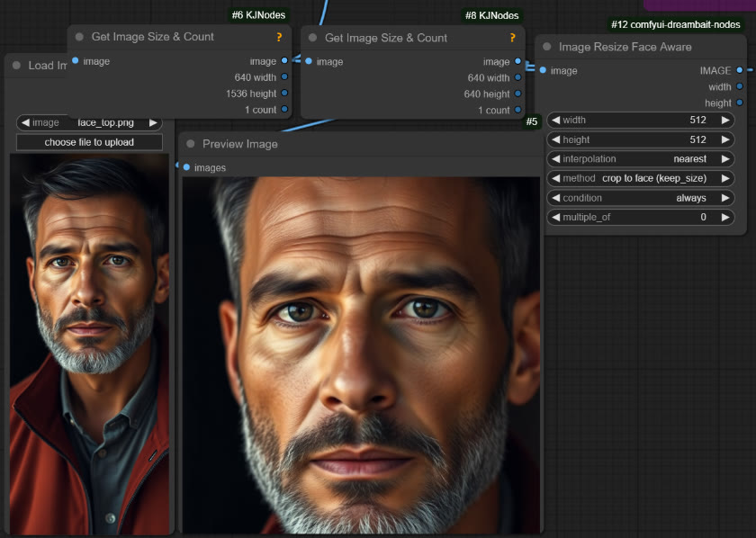Click image input socket of #8 node
The width and height of the screenshot is (756, 538).
[x=309, y=61]
